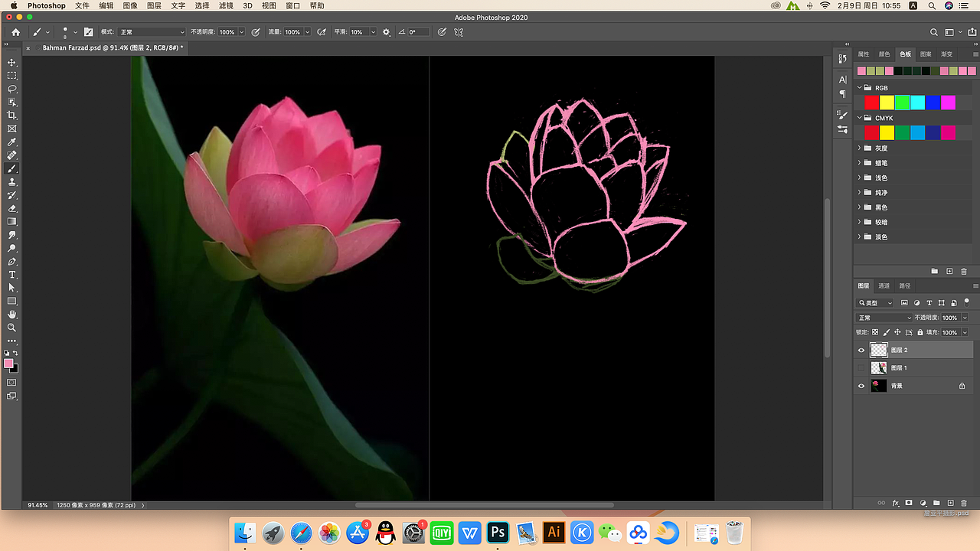Toggle lock position in Layers panel
This screenshot has width=980, height=551.
[x=897, y=333]
